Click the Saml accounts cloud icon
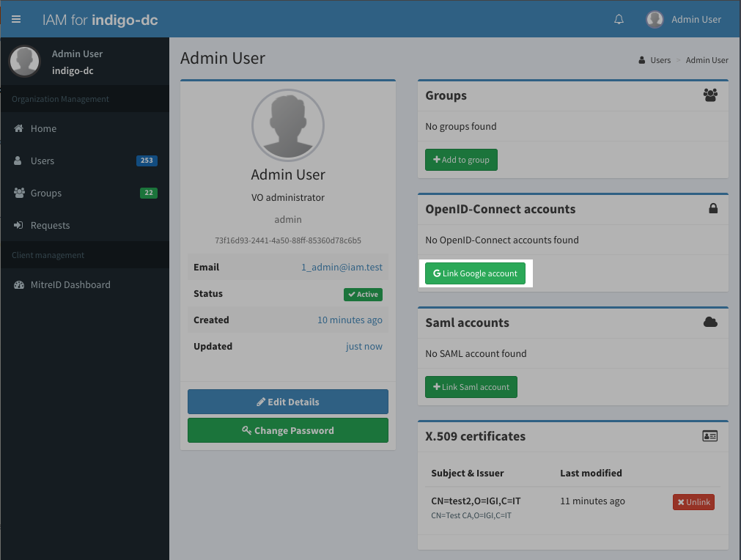Viewport: 741px width, 560px height. coord(709,323)
